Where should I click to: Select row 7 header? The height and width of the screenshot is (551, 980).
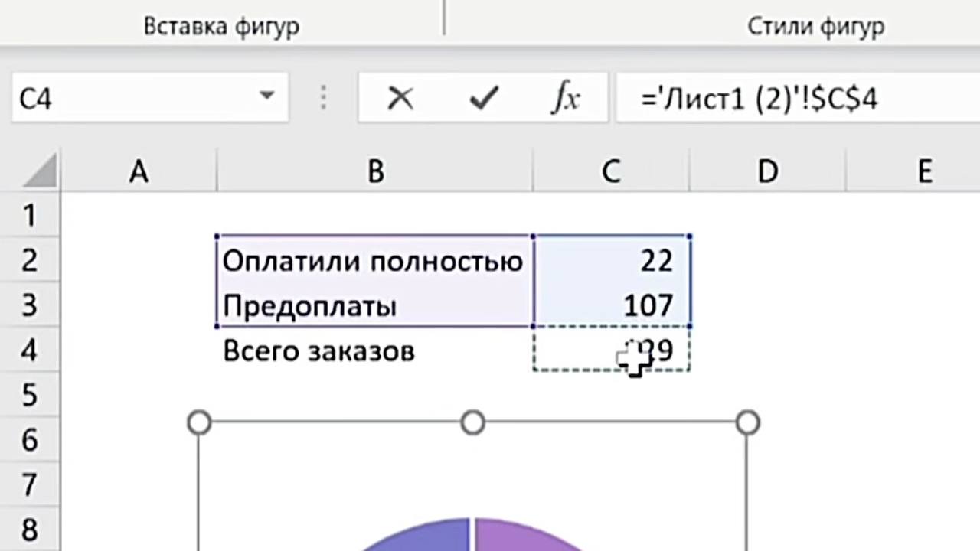tap(30, 485)
